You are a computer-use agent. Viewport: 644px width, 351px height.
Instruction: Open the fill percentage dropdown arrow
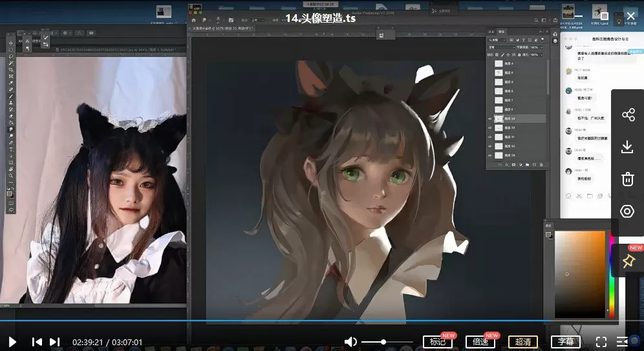point(542,54)
